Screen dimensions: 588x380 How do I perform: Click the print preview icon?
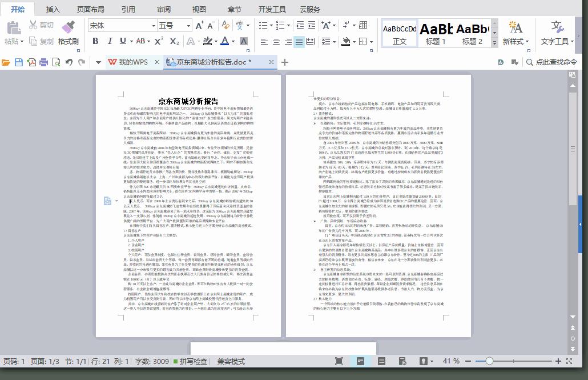[57, 62]
